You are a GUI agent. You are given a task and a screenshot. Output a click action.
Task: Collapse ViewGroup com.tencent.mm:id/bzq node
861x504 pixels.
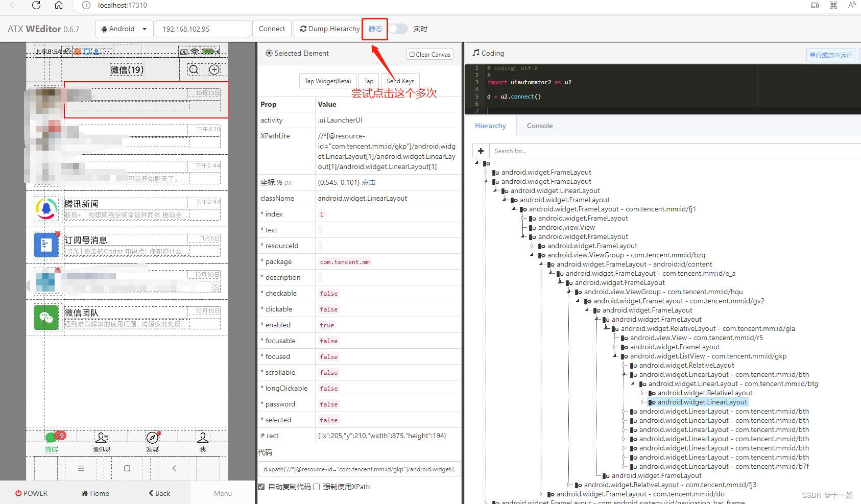(x=533, y=254)
